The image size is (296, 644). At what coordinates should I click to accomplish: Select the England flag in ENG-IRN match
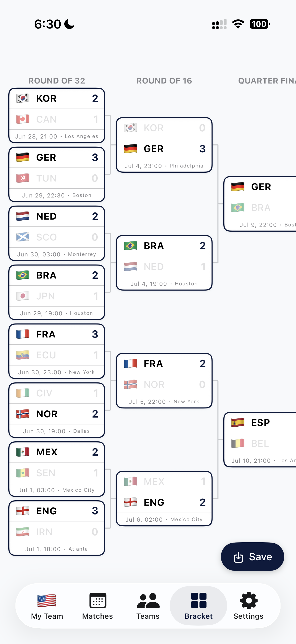tap(23, 511)
